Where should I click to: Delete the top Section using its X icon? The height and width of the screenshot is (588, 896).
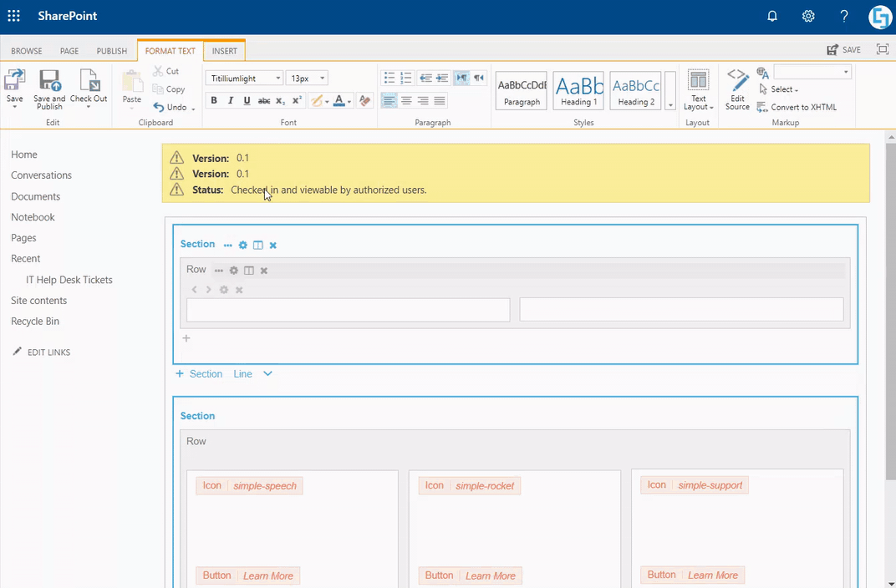[272, 245]
